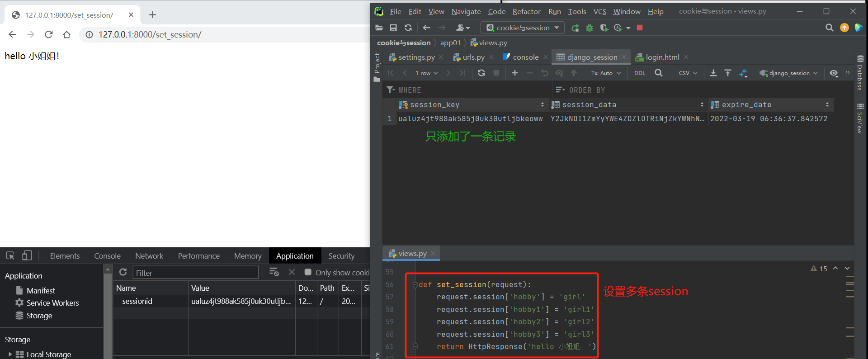Select Manifest in Application panel
868x359 pixels.
point(41,290)
